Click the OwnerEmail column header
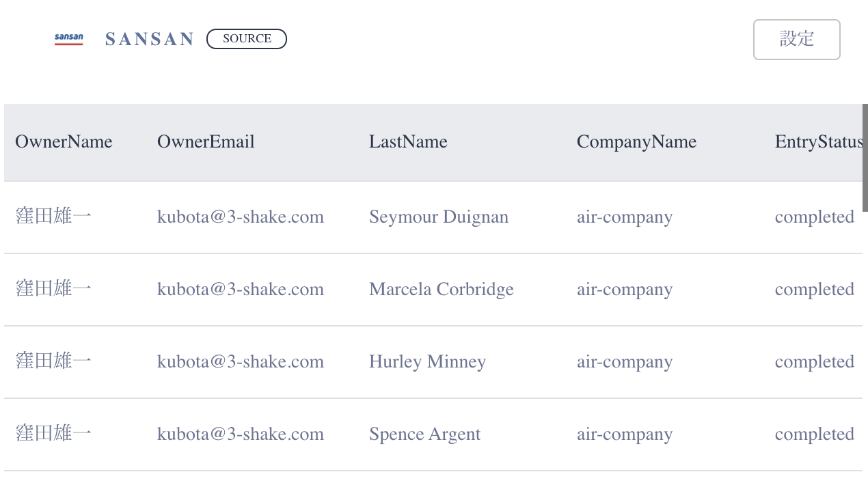Image resolution: width=868 pixels, height=485 pixels. coord(206,142)
